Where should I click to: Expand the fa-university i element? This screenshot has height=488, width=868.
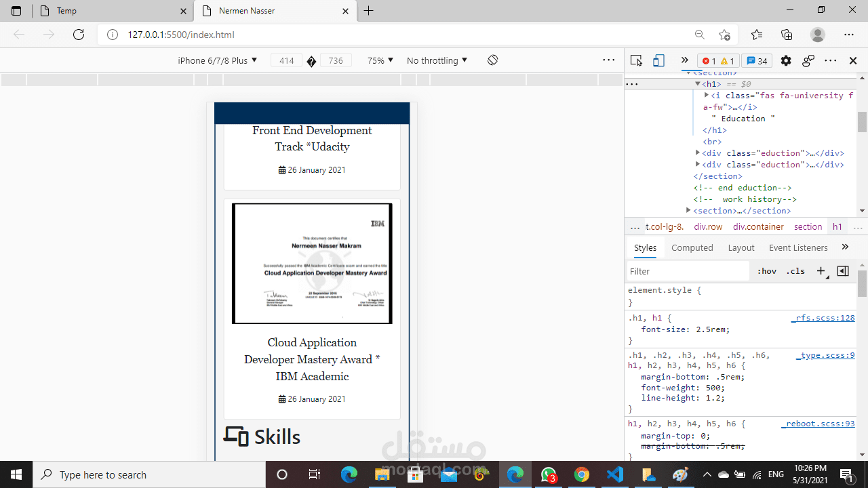pyautogui.click(x=707, y=96)
